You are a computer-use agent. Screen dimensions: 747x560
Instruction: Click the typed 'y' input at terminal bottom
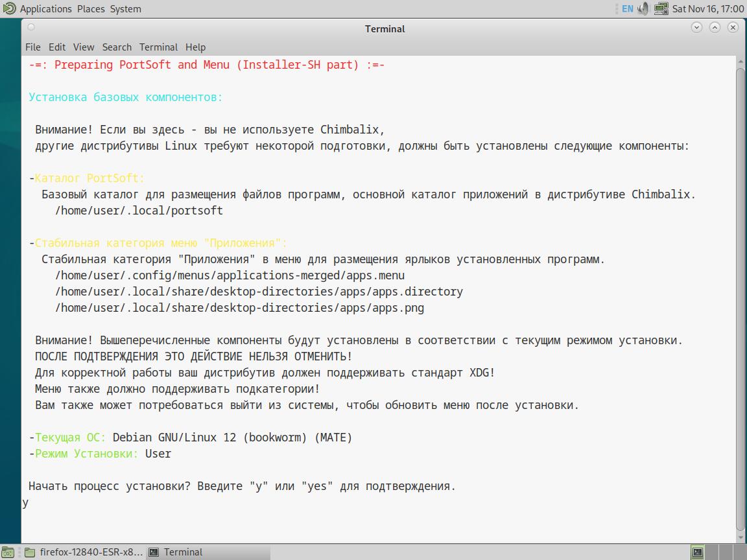[25, 503]
